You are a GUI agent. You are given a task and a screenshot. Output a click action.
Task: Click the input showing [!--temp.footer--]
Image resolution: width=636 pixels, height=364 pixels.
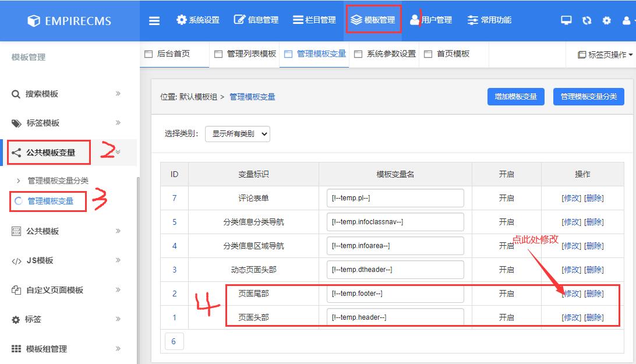(x=395, y=294)
